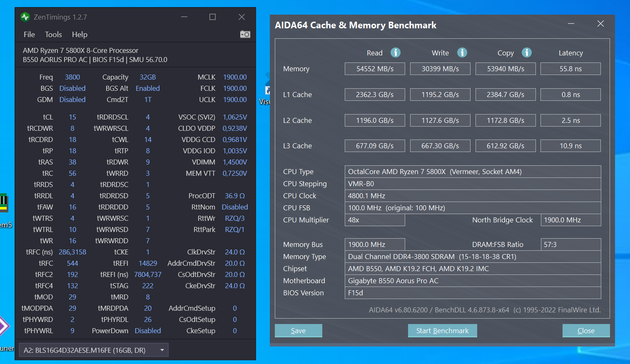Click the Save button in AIDA64
Screen dimensions: 630x364
click(298, 331)
